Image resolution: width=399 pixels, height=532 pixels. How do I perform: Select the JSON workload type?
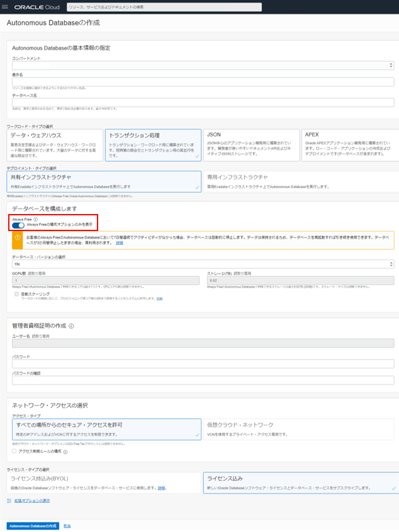click(x=251, y=145)
